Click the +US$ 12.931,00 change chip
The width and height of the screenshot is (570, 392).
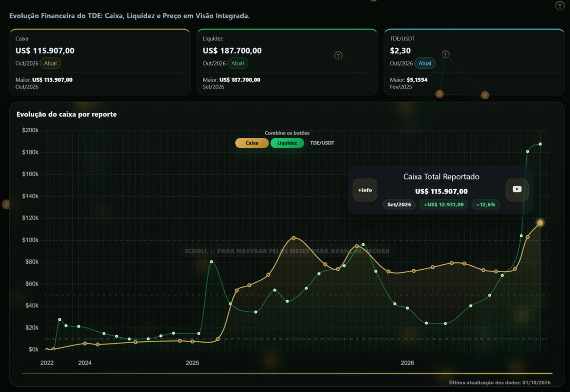(444, 204)
